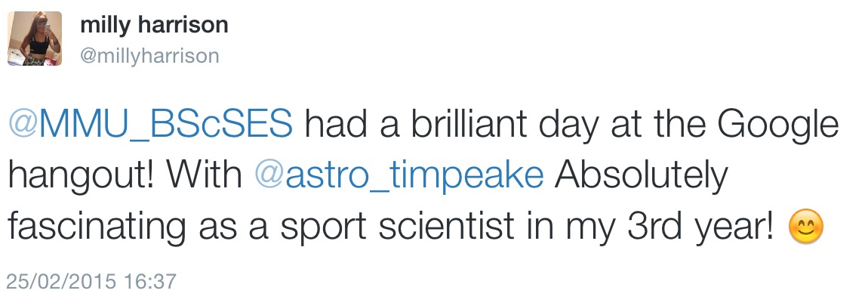Open the @astro_timpeake mention link
This screenshot has height=306, width=868.
click(x=399, y=176)
